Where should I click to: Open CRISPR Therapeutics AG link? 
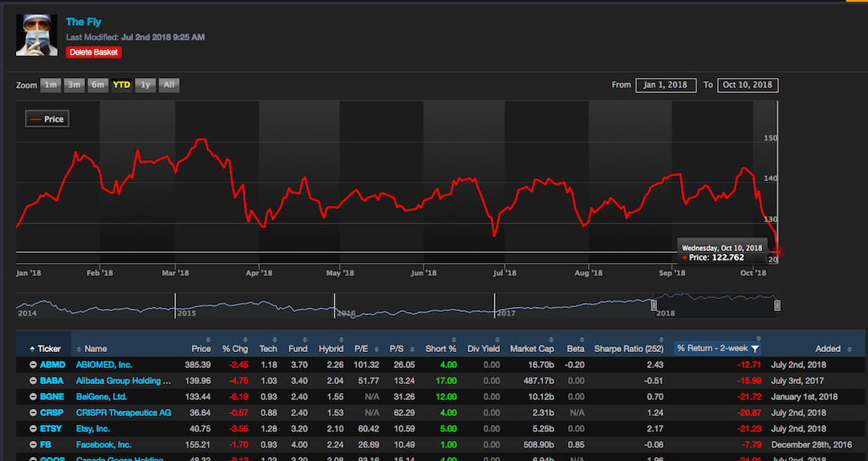(x=124, y=413)
